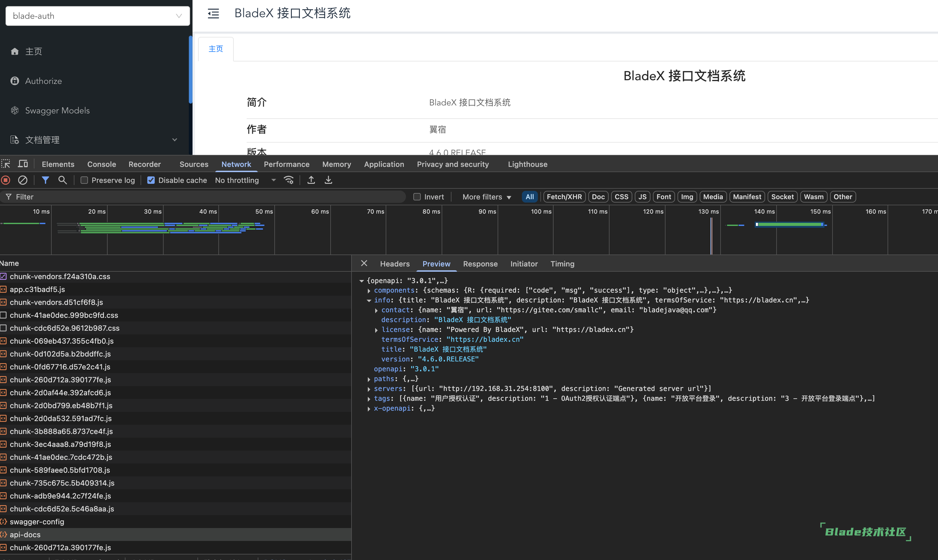Viewport: 938px width, 560px height.
Task: Open network search magnifier icon
Action: [x=63, y=180]
